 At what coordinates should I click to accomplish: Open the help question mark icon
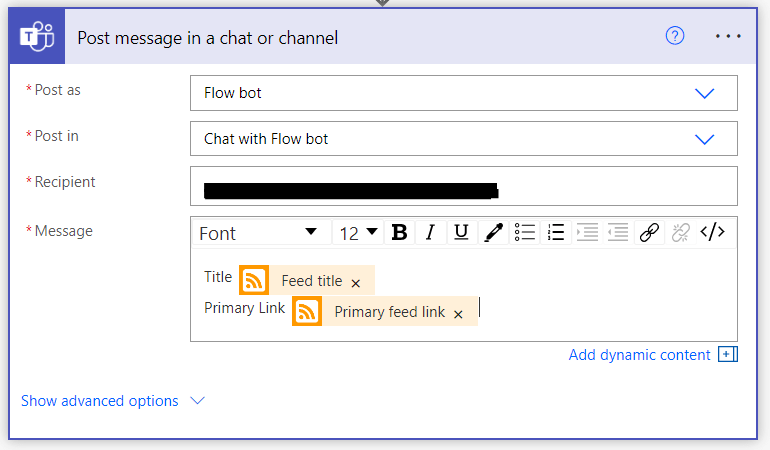pyautogui.click(x=675, y=36)
